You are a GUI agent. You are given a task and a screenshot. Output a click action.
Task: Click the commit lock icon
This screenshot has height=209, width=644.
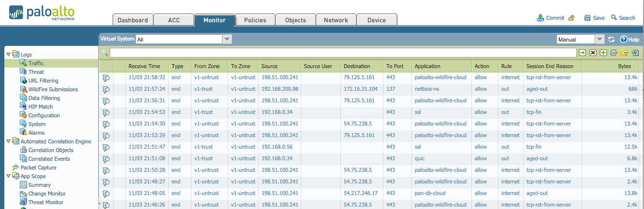coord(571,18)
